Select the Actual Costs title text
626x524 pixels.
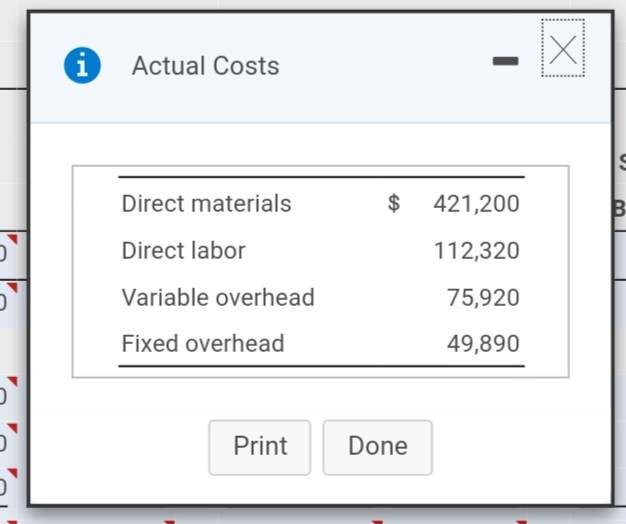[x=206, y=65]
